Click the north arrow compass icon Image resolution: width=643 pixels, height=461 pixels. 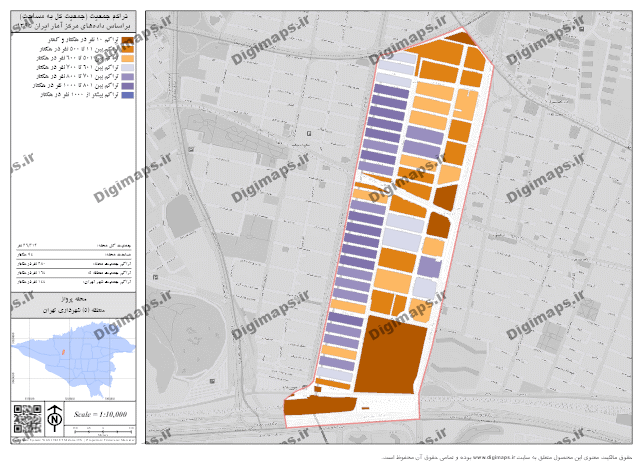[x=55, y=418]
